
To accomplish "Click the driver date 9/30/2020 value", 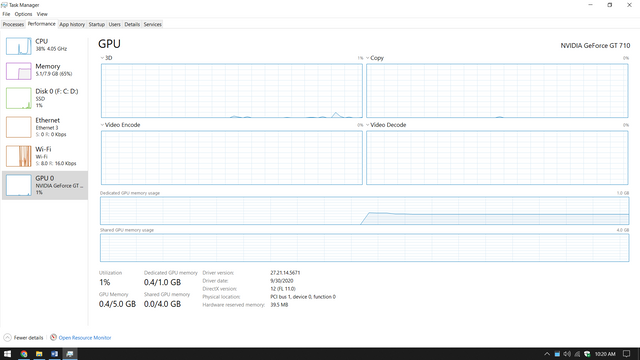I will pyautogui.click(x=282, y=281).
